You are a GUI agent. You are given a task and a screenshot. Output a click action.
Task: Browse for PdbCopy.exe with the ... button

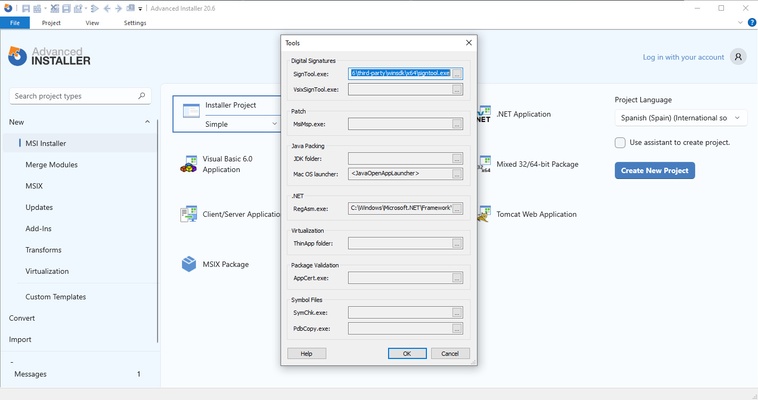tap(457, 329)
